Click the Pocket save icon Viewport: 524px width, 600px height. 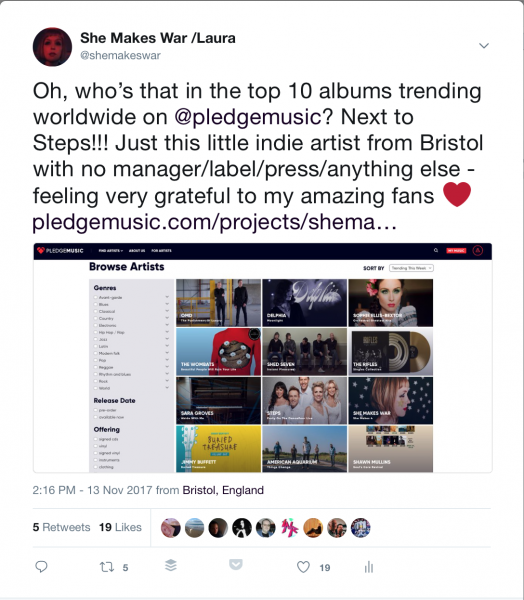(x=236, y=564)
